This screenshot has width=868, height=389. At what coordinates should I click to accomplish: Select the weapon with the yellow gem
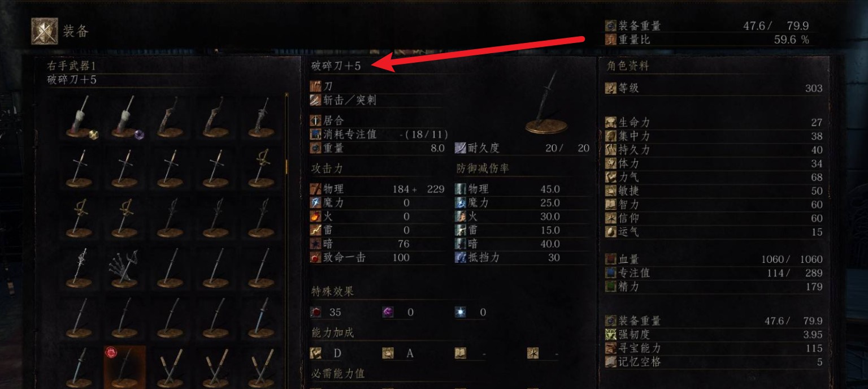79,117
